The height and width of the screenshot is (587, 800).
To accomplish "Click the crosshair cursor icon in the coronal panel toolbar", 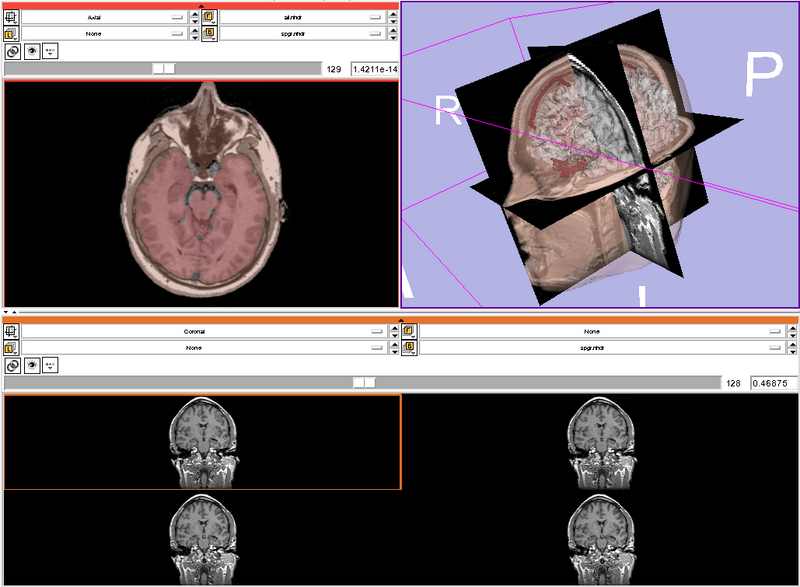I will pyautogui.click(x=48, y=362).
